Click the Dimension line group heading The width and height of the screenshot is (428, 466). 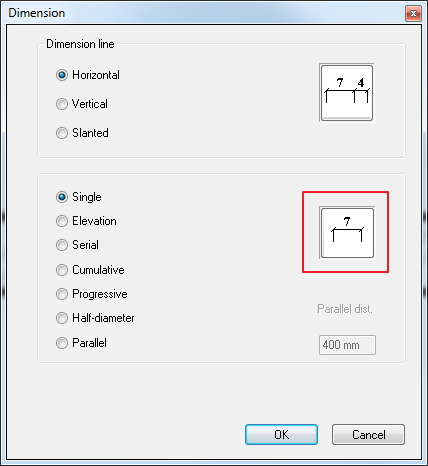[x=80, y=44]
